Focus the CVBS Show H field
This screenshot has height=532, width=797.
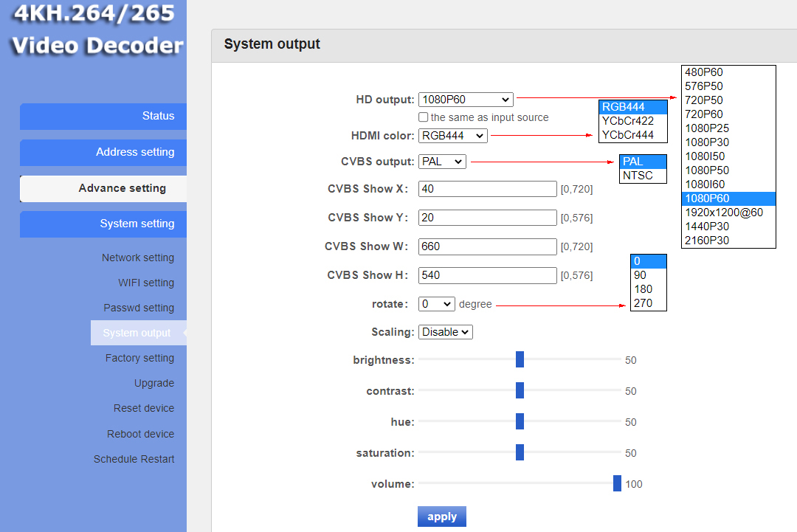click(487, 275)
